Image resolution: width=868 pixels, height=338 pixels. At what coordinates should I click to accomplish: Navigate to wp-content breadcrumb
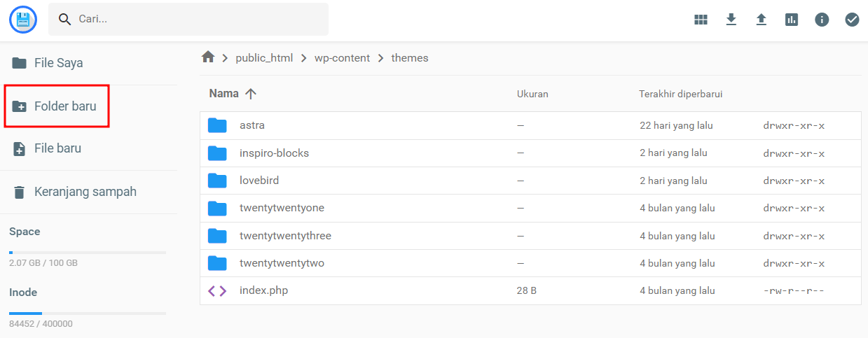(342, 58)
